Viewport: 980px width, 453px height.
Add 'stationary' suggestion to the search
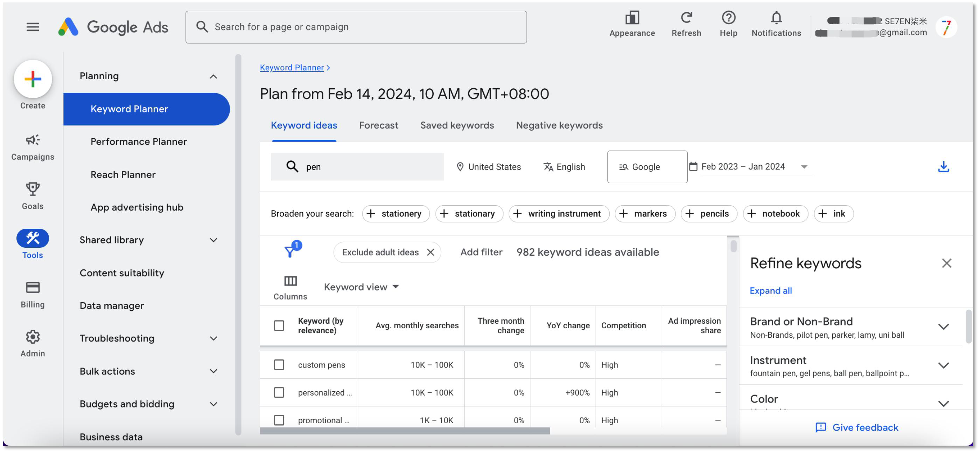pos(469,214)
